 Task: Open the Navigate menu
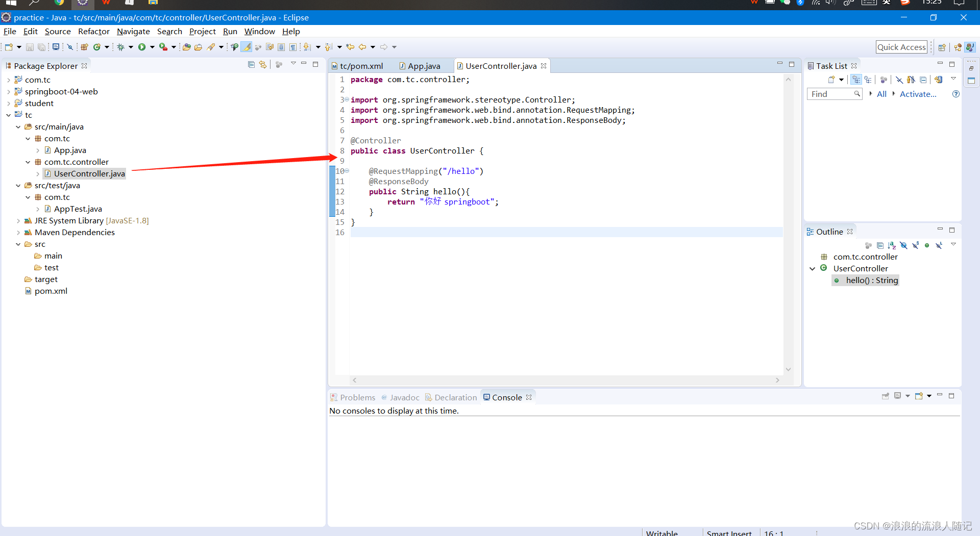(x=133, y=32)
